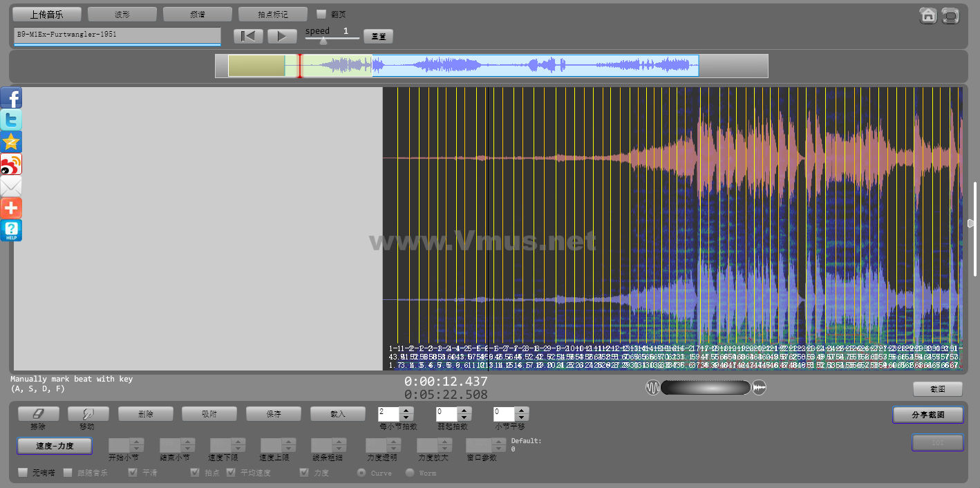The width and height of the screenshot is (980, 488).
Task: Click the side panel collapse arrow
Action: 970,223
